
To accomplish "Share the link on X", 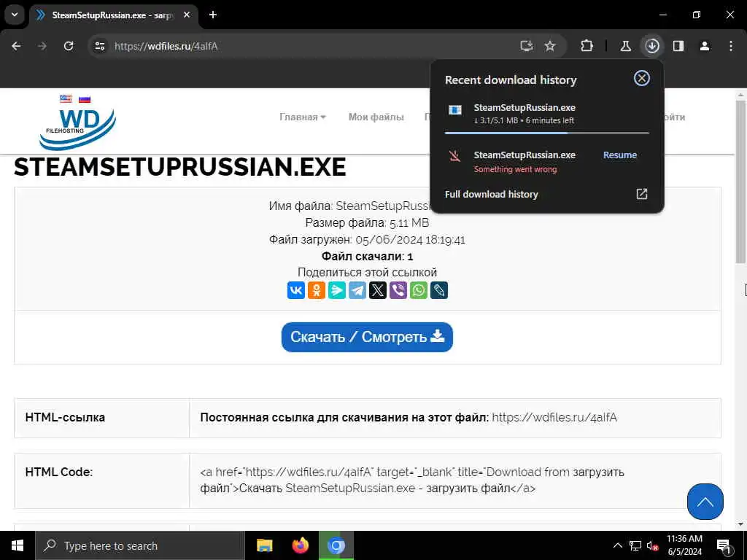I will tap(378, 290).
